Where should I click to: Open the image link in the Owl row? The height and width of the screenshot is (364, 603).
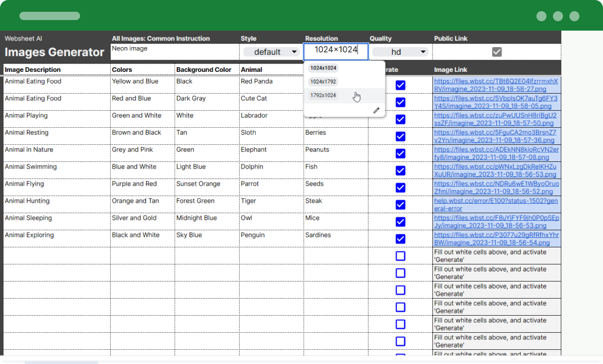[496, 221]
